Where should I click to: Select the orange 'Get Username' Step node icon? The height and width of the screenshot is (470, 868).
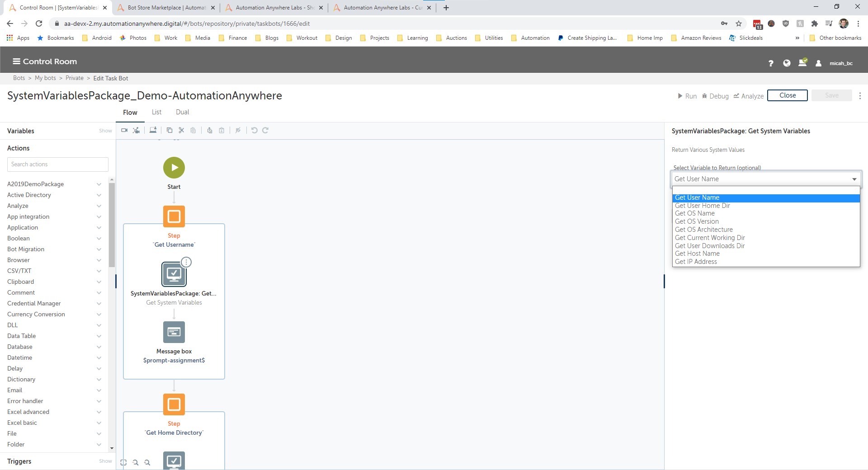point(174,216)
